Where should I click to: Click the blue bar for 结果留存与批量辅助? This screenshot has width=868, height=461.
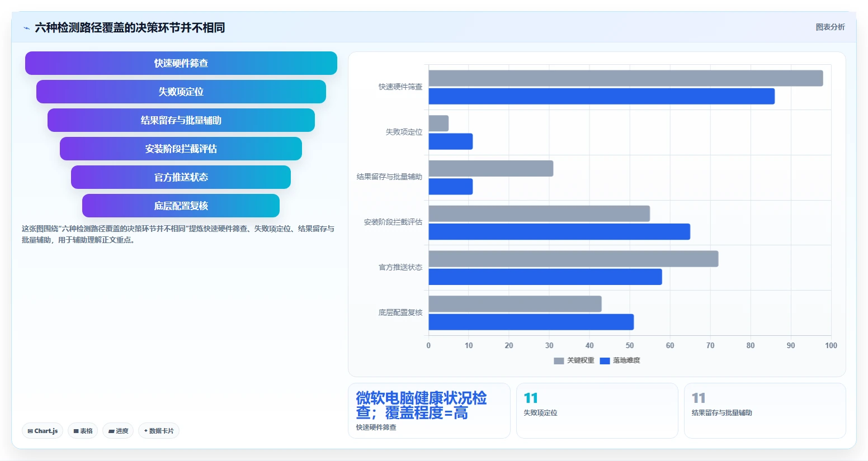[451, 187]
